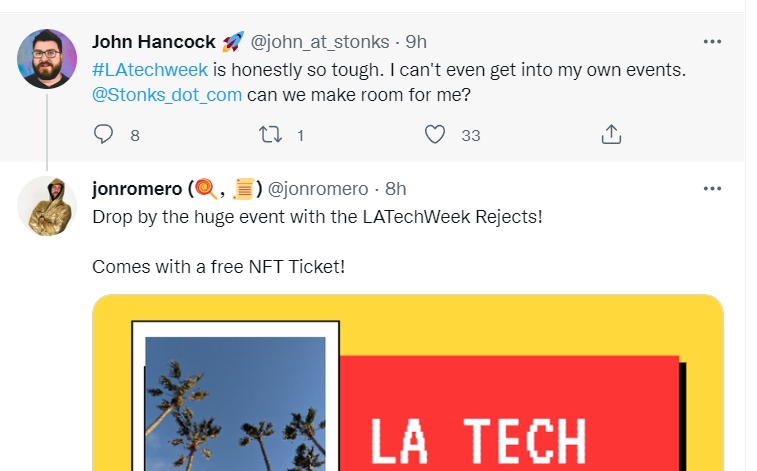757x471 pixels.
Task: Open more options for John Hancock's tweet
Action: tap(712, 42)
